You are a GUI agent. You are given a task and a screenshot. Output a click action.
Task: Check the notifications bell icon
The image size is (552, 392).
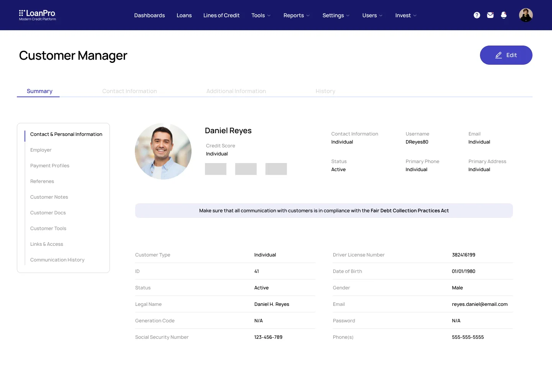click(x=504, y=15)
